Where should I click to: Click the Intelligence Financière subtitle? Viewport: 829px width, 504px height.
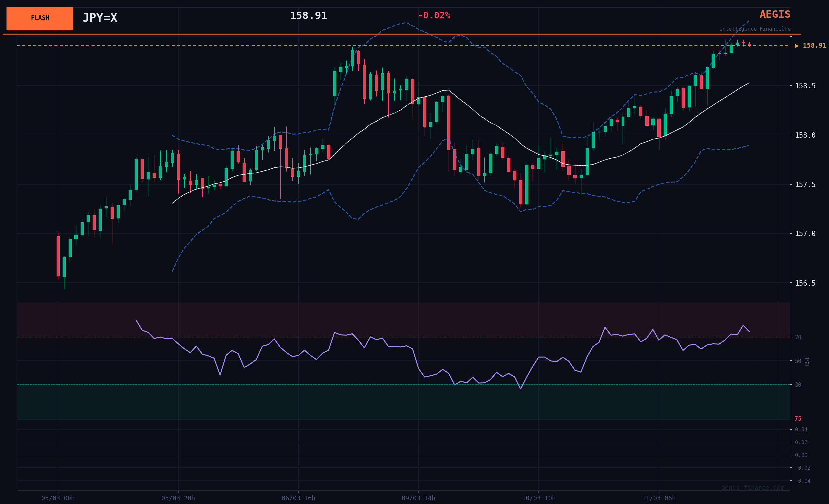point(755,29)
